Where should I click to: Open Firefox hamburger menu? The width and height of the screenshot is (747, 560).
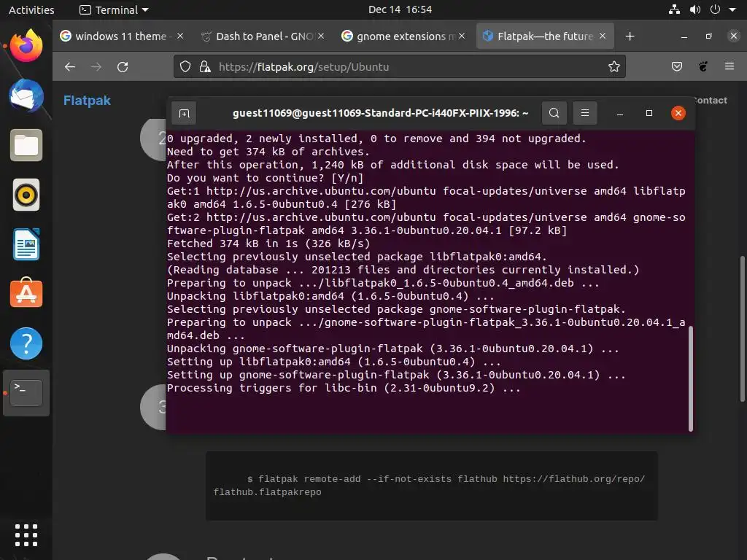click(729, 66)
